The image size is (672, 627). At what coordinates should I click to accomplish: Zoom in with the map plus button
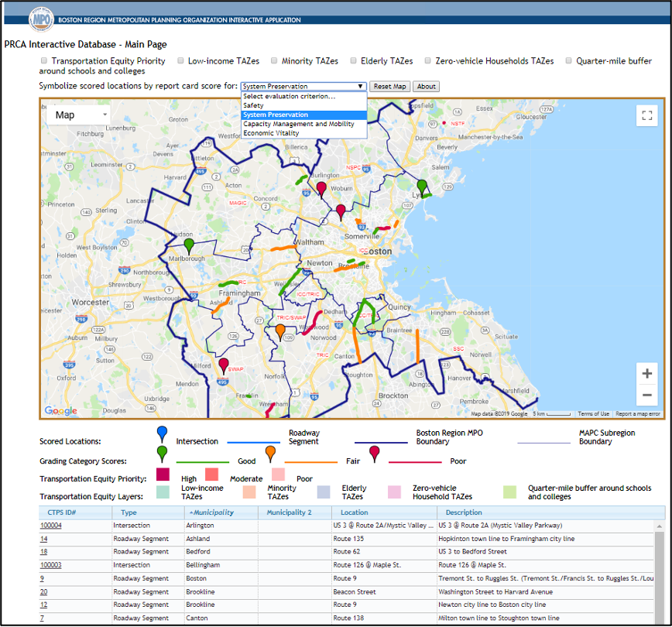(x=646, y=373)
